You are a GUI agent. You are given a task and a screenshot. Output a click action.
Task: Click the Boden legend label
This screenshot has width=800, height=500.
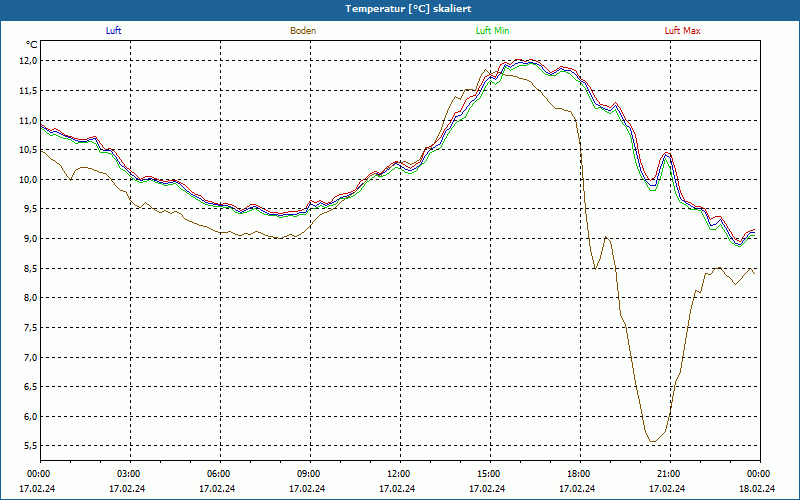pyautogui.click(x=303, y=31)
